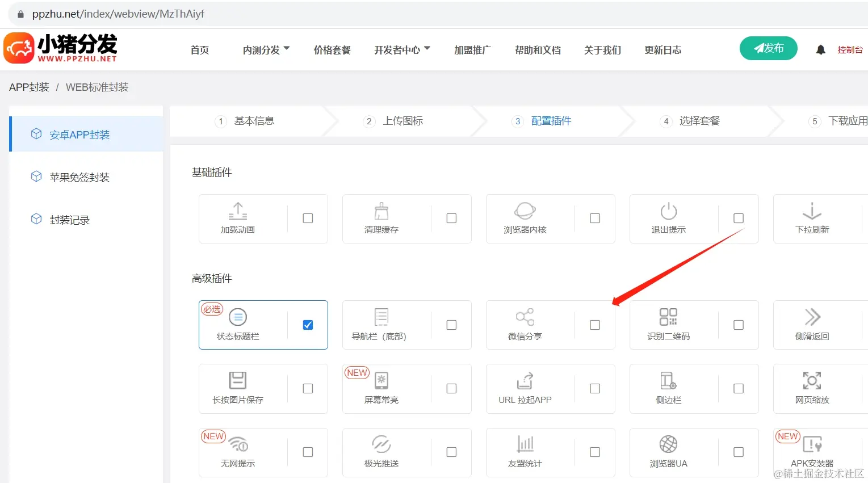
Task: Enable the 屏幕常亮 keep-screen-on checkbox
Action: point(451,388)
